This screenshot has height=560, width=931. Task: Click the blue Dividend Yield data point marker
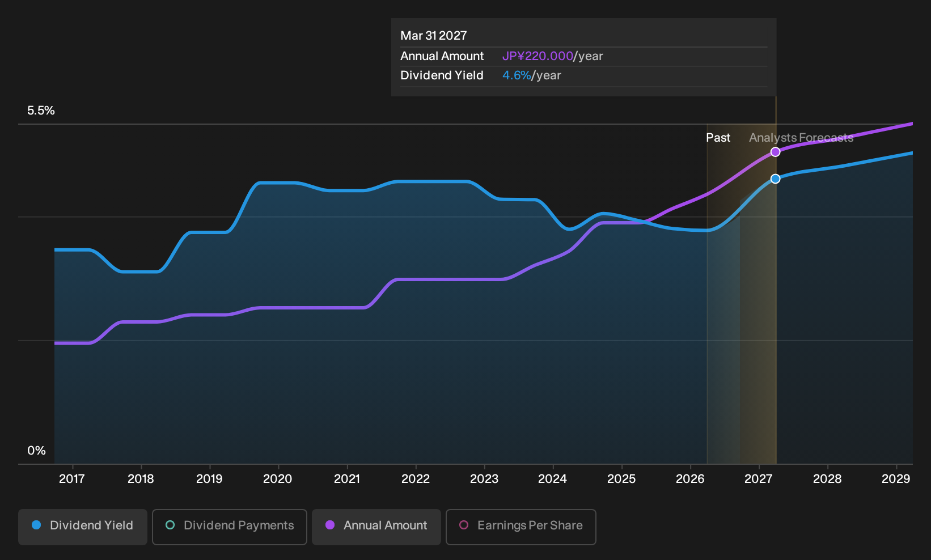(775, 179)
